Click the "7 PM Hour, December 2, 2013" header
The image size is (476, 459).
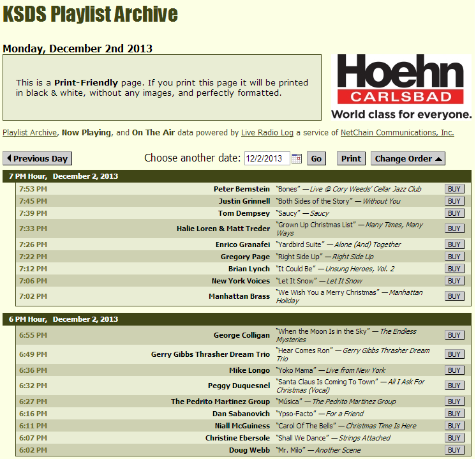[237, 176]
